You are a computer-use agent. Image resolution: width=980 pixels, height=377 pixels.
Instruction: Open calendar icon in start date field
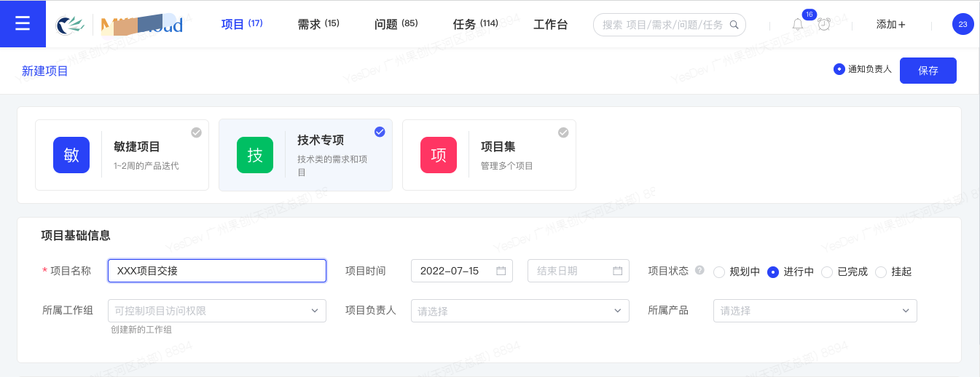pyautogui.click(x=501, y=271)
